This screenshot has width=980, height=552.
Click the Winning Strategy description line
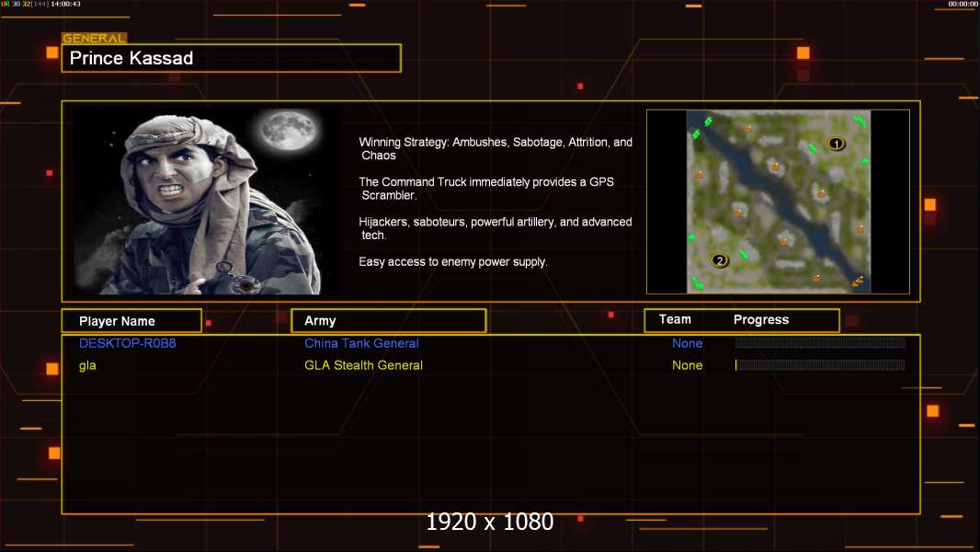[496, 149]
